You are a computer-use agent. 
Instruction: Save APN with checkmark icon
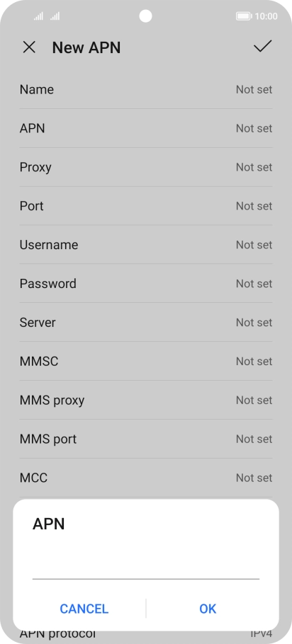point(262,47)
